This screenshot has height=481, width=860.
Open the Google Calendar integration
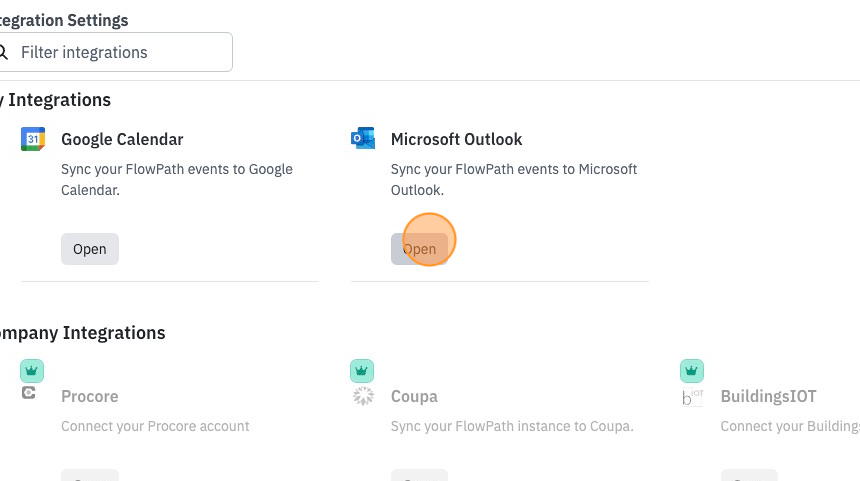[x=90, y=249]
